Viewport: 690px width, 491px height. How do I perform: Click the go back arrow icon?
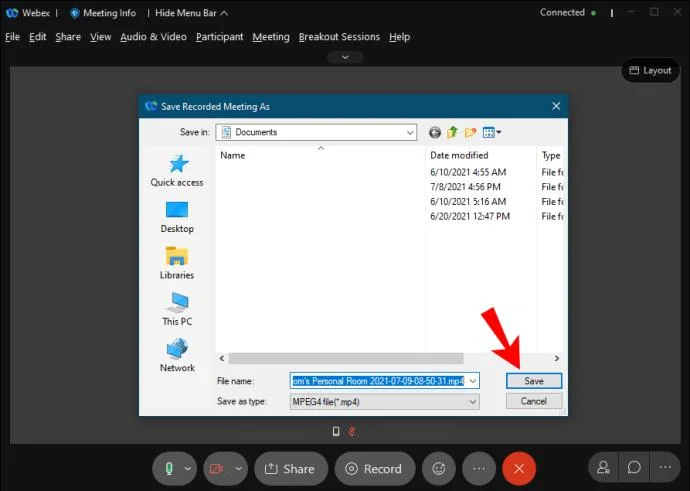(x=435, y=132)
